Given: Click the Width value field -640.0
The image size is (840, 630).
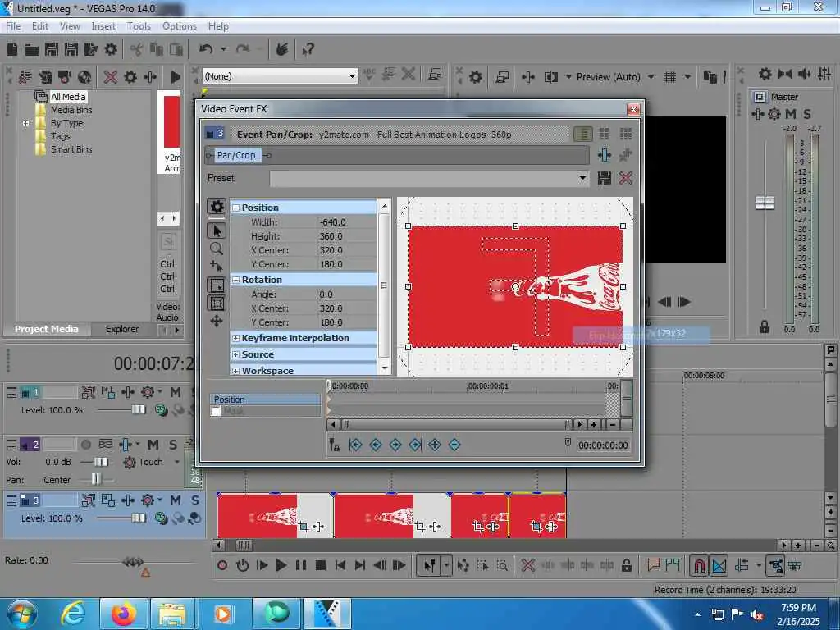Looking at the screenshot, I should point(347,222).
